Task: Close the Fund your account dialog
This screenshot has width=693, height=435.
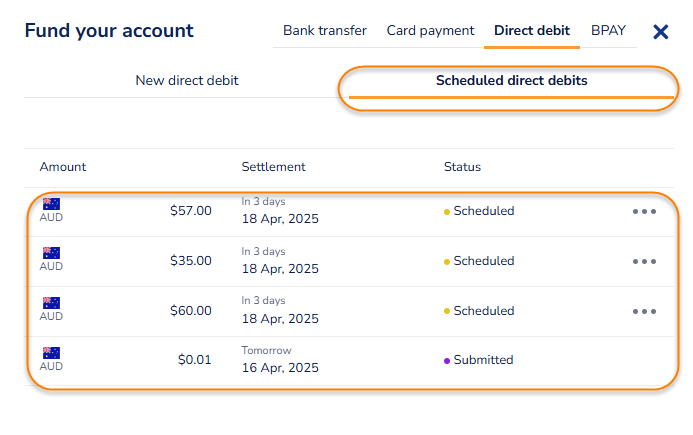Action: click(x=660, y=32)
